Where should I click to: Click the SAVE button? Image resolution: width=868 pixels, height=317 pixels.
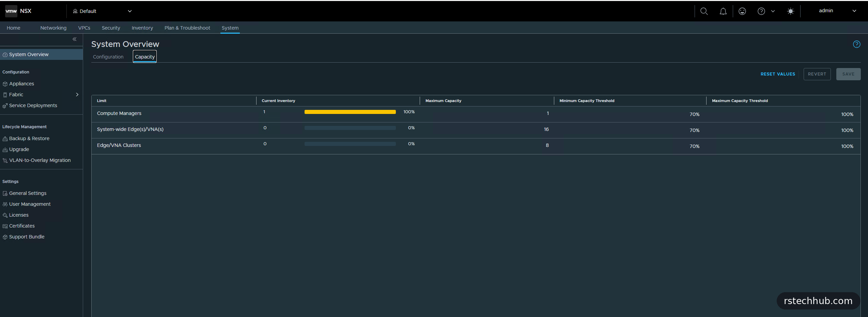click(x=848, y=74)
